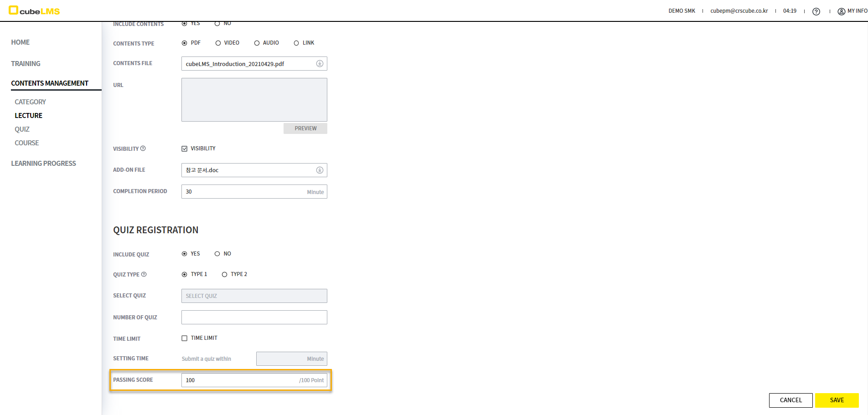Download the add-on doc file icon
868x415 pixels.
pyautogui.click(x=320, y=170)
